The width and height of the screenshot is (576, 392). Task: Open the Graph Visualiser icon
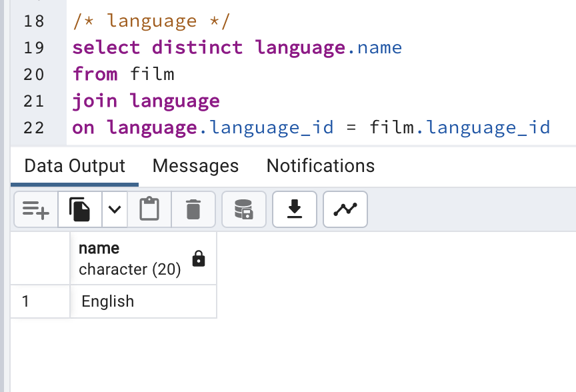(345, 210)
